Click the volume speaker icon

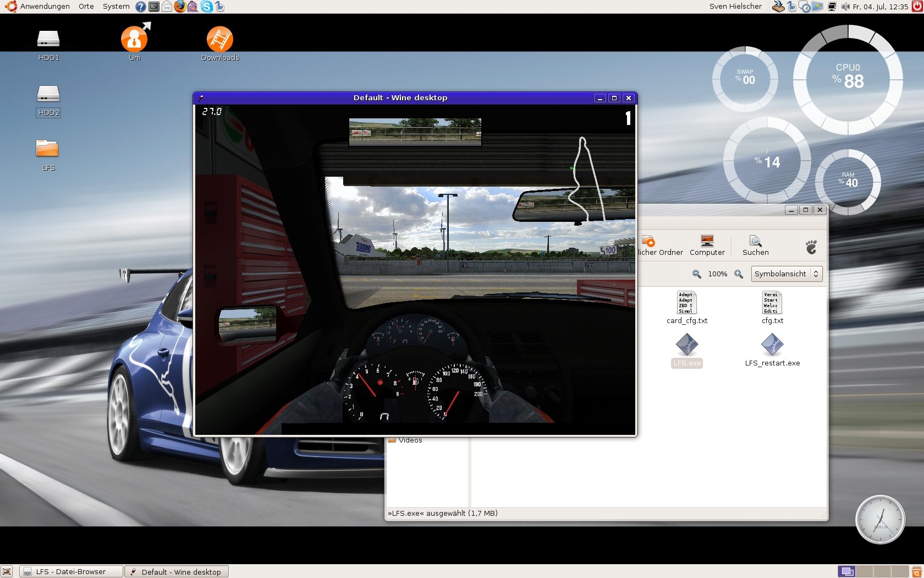coord(845,7)
